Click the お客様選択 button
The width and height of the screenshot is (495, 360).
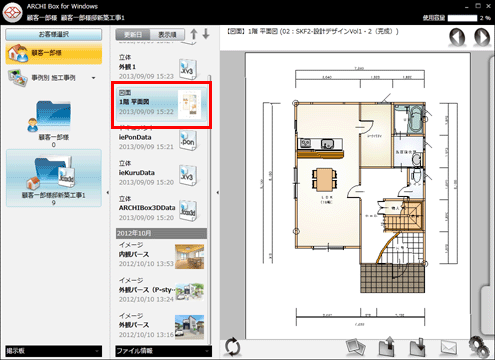tap(54, 34)
